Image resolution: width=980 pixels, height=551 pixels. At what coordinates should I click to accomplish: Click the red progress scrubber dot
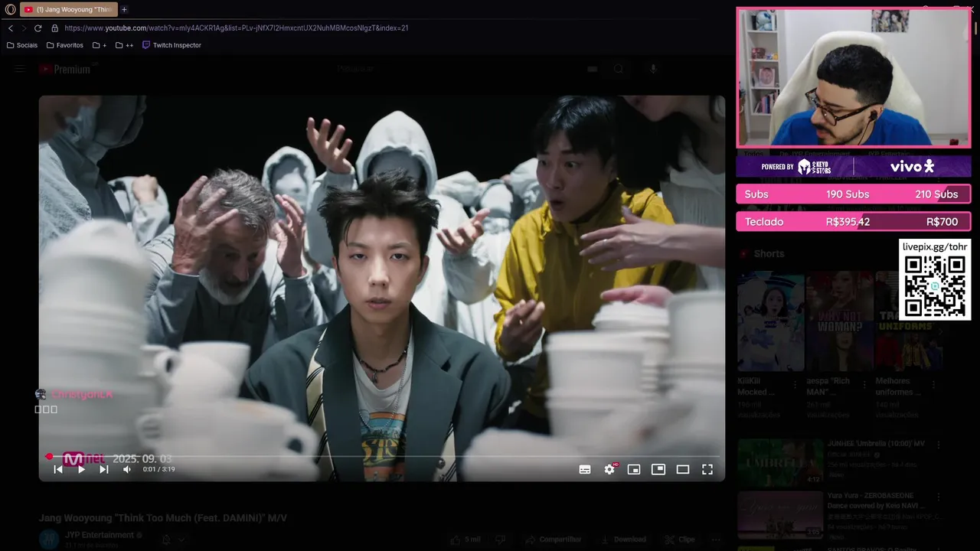[x=50, y=457]
